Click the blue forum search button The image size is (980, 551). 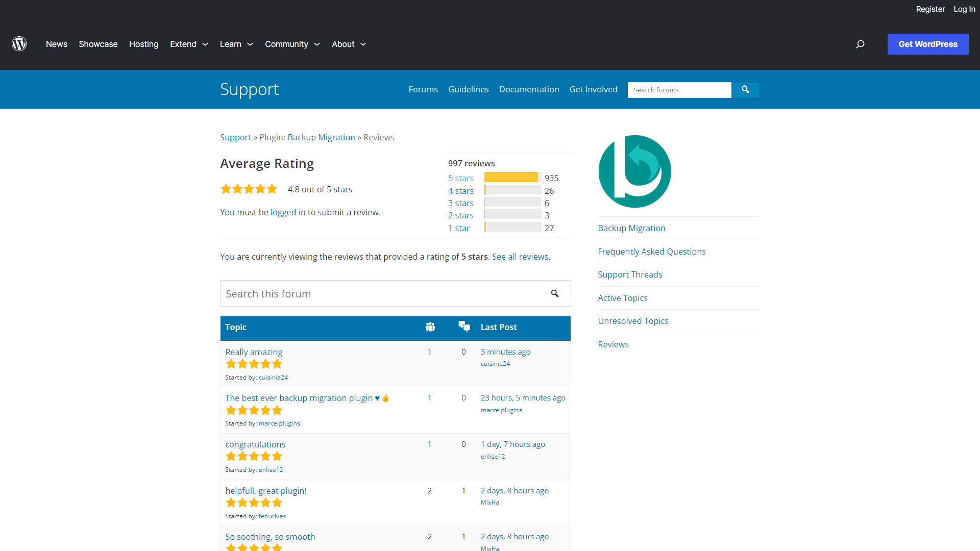point(745,90)
